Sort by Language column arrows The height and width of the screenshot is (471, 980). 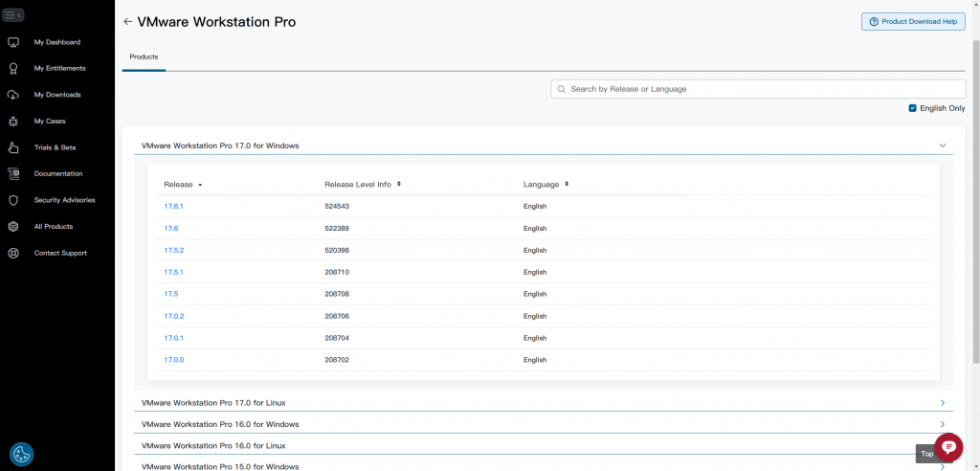click(567, 185)
